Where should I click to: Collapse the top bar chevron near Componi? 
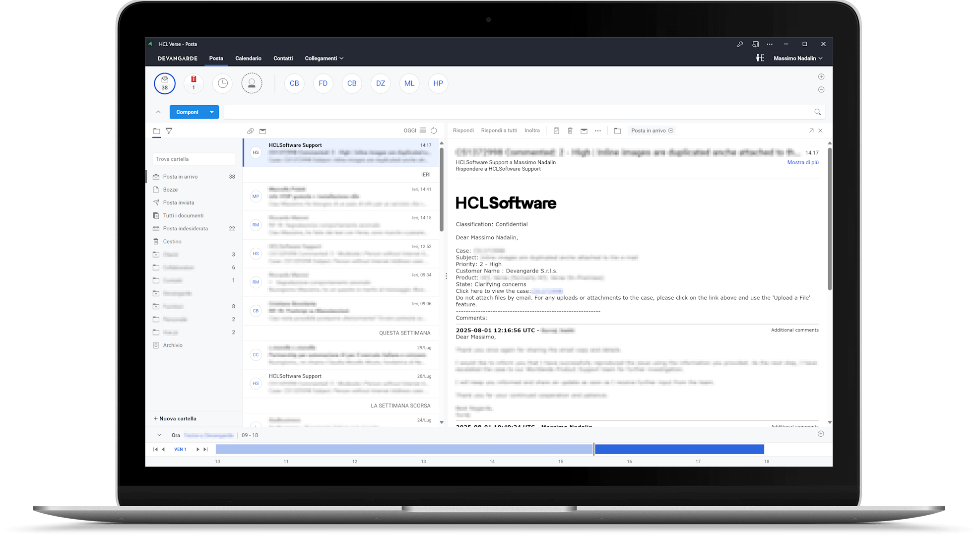point(158,112)
